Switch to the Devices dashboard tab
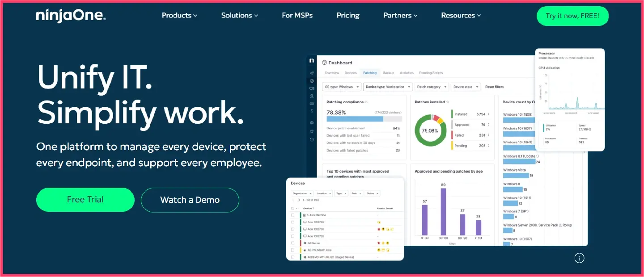644x277 pixels. [x=351, y=73]
